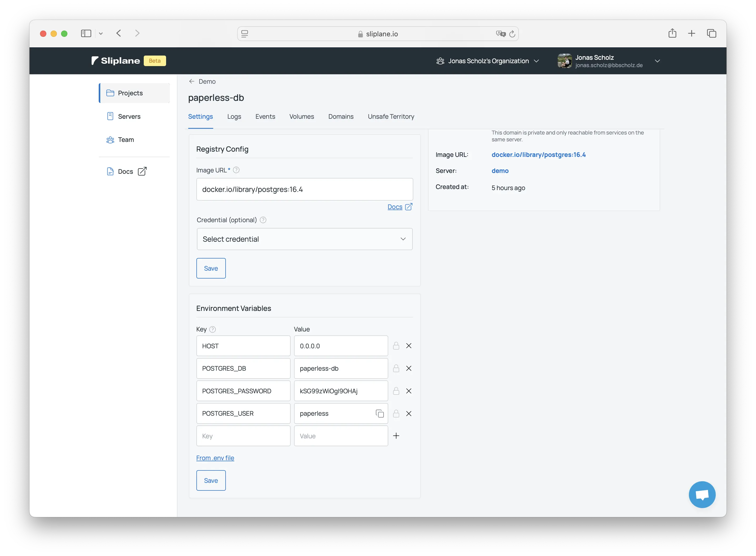This screenshot has height=556, width=756.
Task: Click Image URL help question mark
Action: pyautogui.click(x=236, y=170)
